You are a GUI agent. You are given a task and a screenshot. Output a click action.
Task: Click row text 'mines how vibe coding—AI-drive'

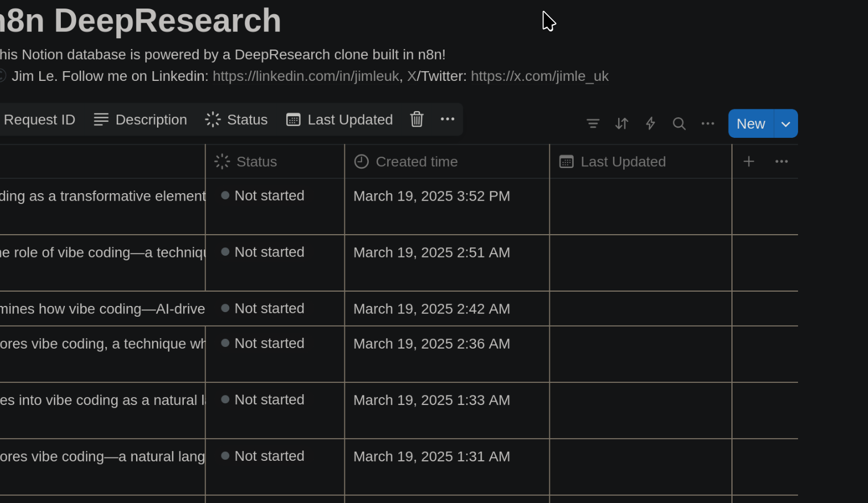pos(102,309)
